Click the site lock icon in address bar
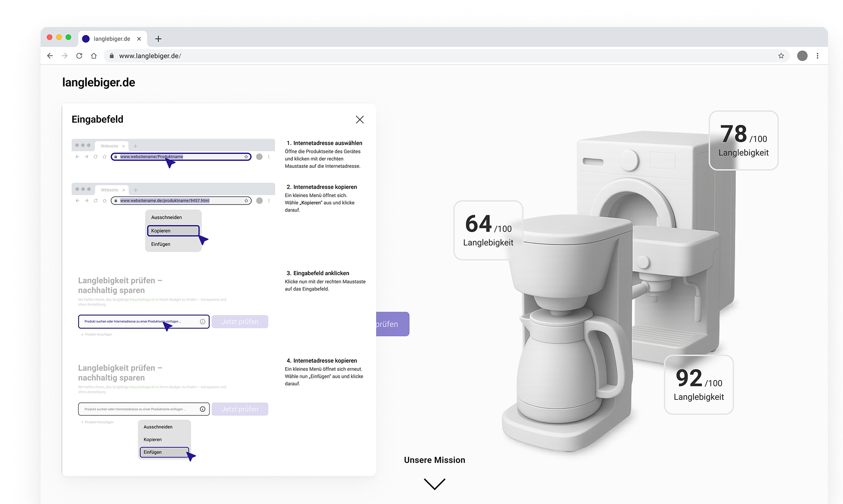843x504 pixels. click(112, 56)
